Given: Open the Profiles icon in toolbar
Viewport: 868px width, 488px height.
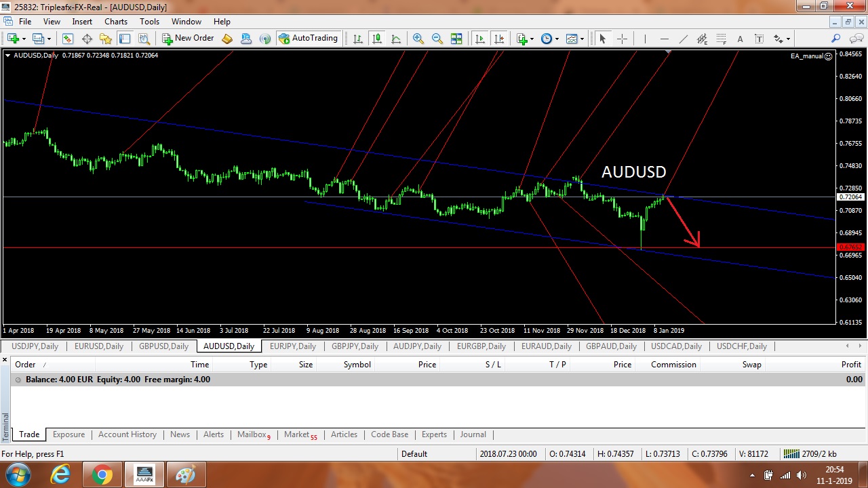Looking at the screenshot, I should tap(39, 39).
